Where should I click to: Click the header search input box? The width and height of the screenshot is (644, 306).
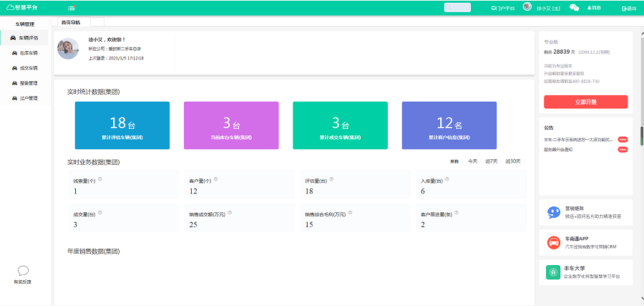point(457,8)
